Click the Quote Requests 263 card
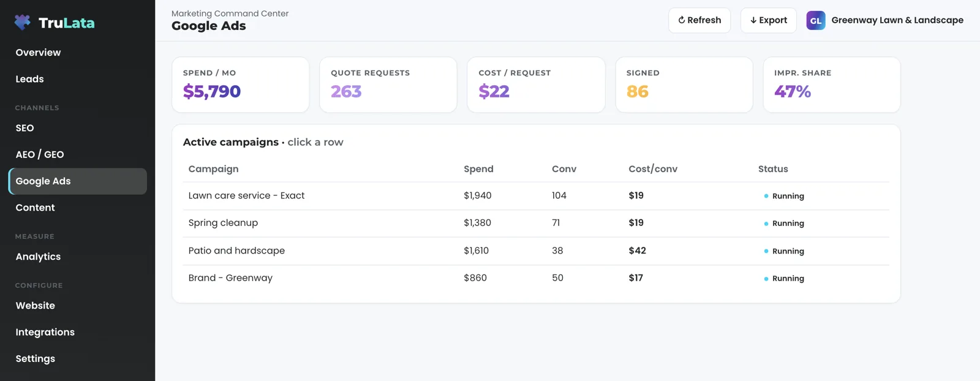980x381 pixels. pyautogui.click(x=388, y=85)
